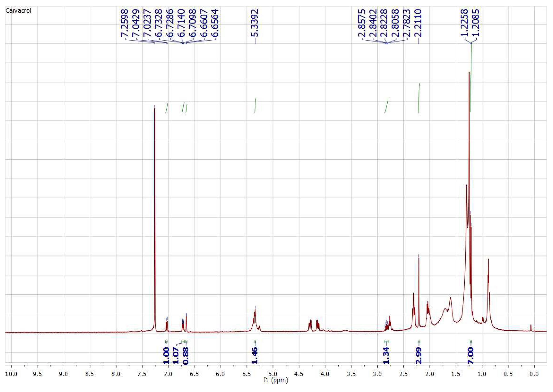Image resolution: width=553 pixels, height=392 pixels.
Task: Click peak label 7.0429
Action: tap(136, 23)
